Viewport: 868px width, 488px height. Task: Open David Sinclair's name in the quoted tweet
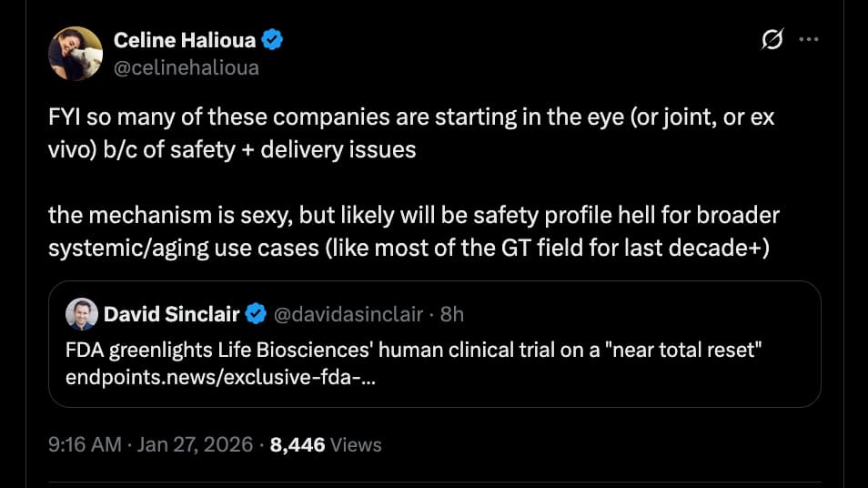(x=172, y=314)
